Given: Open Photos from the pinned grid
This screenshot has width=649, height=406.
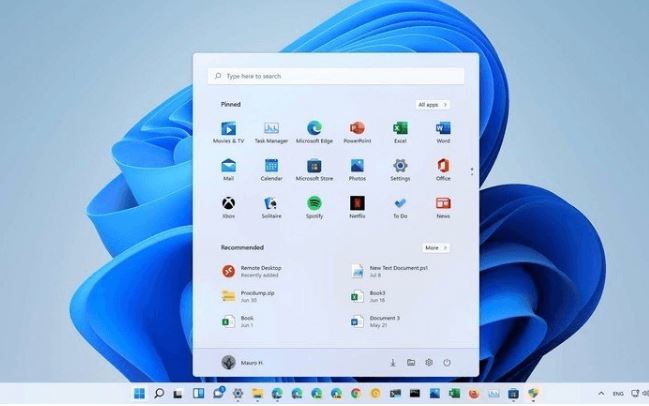Looking at the screenshot, I should pos(357,170).
